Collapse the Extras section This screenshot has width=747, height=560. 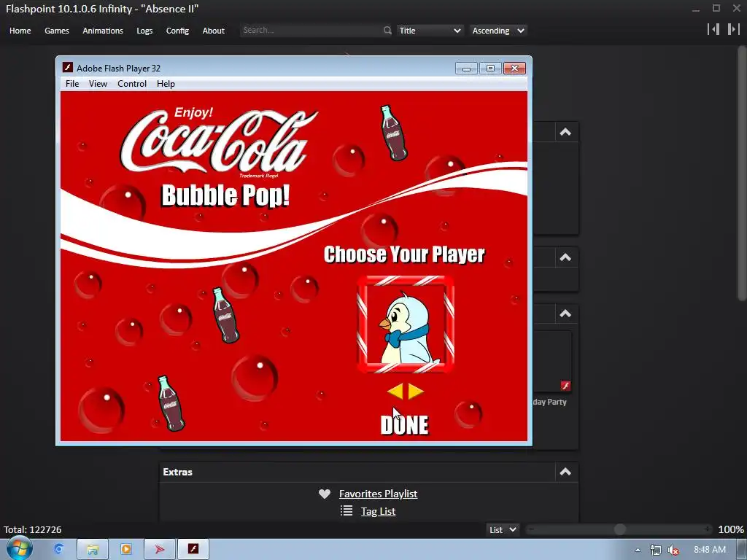click(x=565, y=472)
